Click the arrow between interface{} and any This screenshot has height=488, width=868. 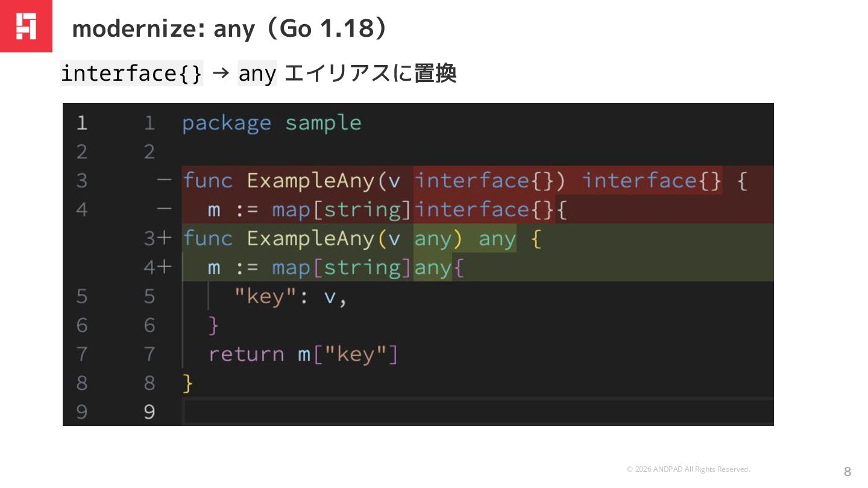pos(221,74)
